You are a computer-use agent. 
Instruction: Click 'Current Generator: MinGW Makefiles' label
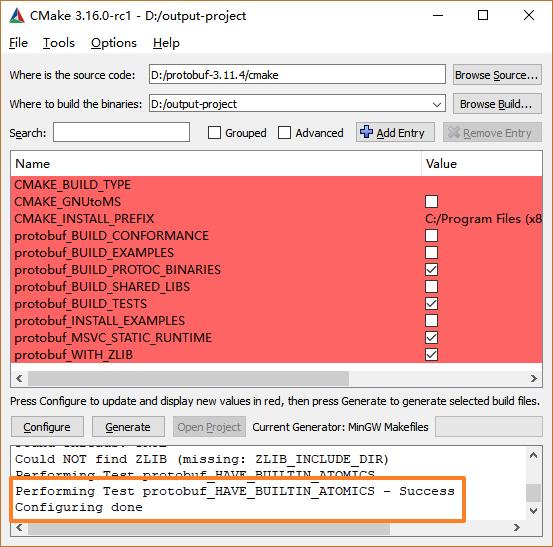point(340,427)
